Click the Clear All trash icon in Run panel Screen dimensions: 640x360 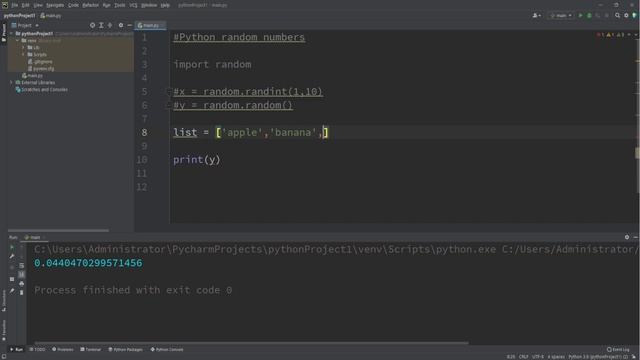(x=22, y=292)
